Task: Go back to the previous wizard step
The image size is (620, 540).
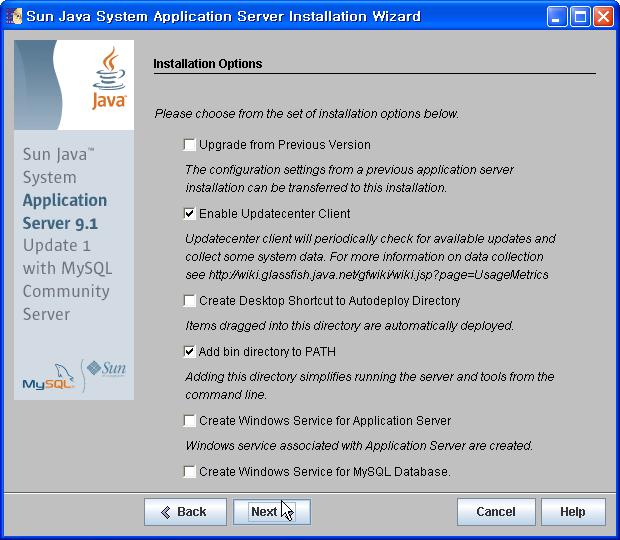Action: coord(185,512)
